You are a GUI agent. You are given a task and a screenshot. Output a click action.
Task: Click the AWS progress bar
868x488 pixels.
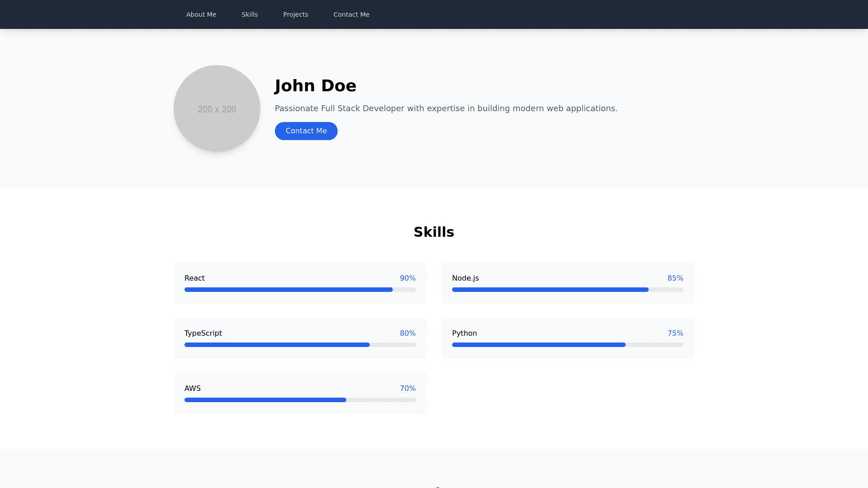[x=300, y=400]
